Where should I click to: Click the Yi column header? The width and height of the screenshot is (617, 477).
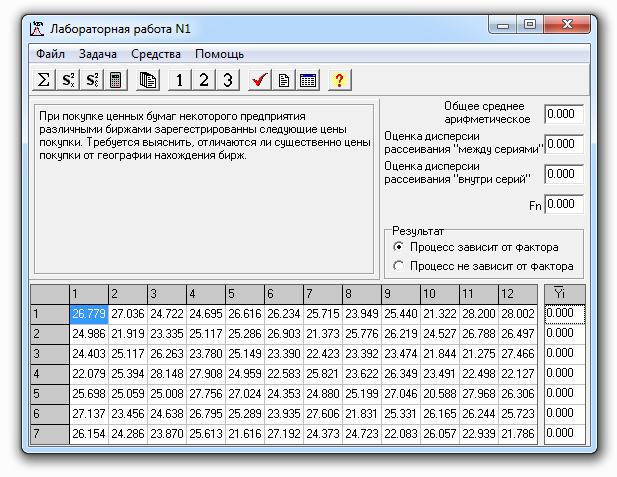point(565,294)
